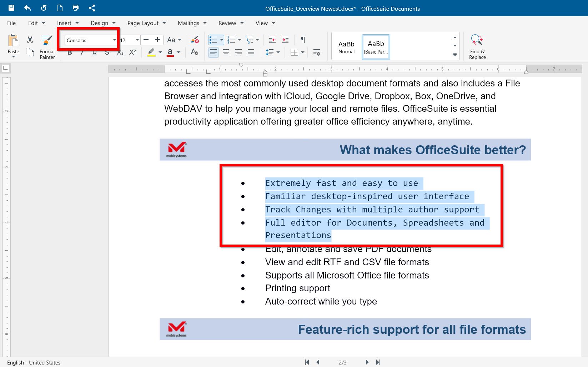This screenshot has height=367, width=588.
Task: Toggle strikethrough formatting
Action: [x=107, y=52]
